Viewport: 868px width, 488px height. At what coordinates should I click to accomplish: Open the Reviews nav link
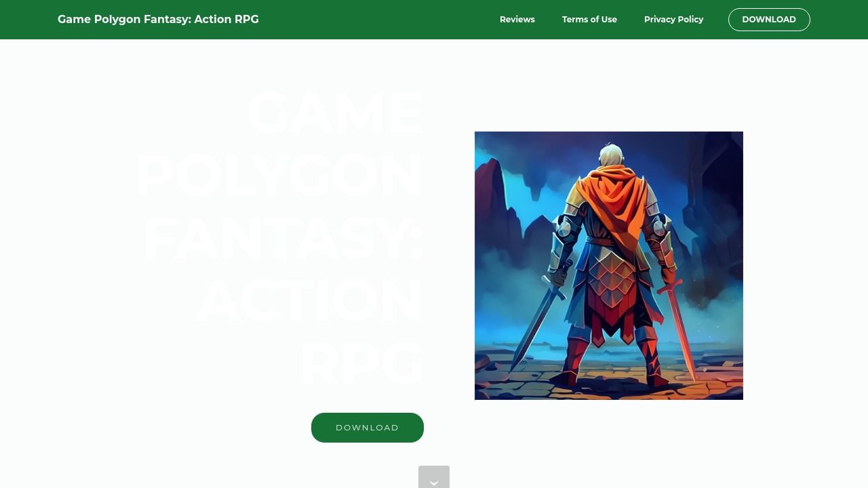coord(517,20)
